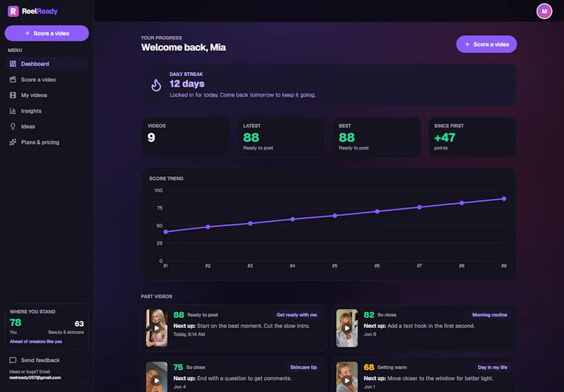The height and width of the screenshot is (392, 564).
Task: Click Next up: Add a text hook tip
Action: click(x=419, y=326)
